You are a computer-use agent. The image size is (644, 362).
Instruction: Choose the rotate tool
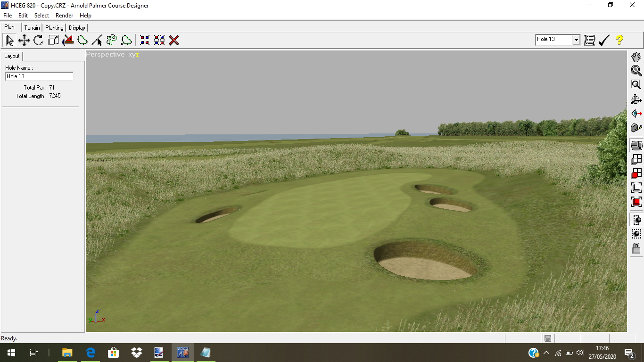click(38, 40)
